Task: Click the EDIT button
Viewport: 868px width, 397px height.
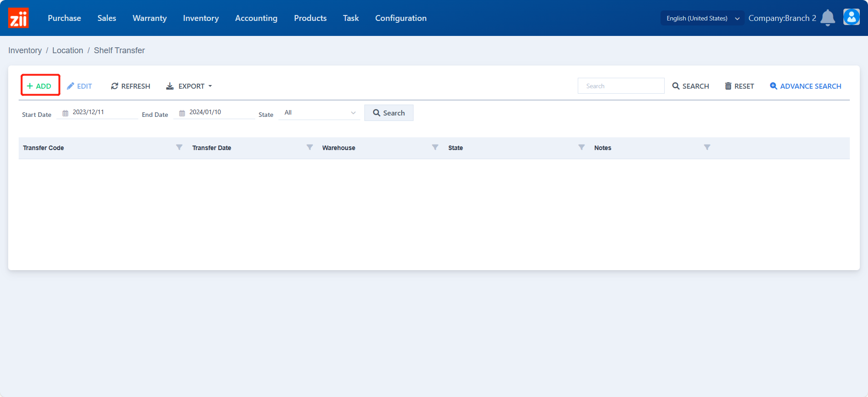Action: click(80, 86)
